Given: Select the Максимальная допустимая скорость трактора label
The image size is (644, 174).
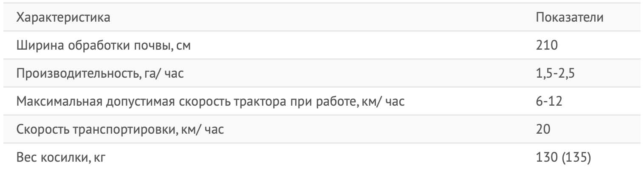Looking at the screenshot, I should 213,101.
